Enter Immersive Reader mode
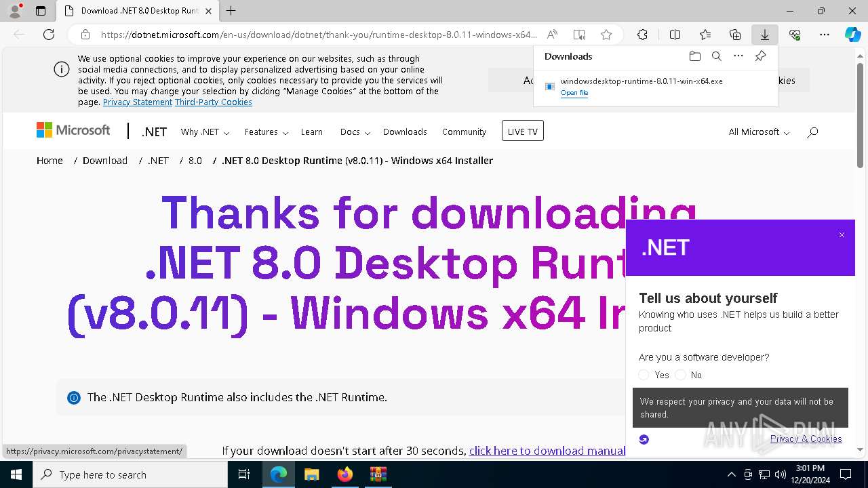 coord(579,35)
